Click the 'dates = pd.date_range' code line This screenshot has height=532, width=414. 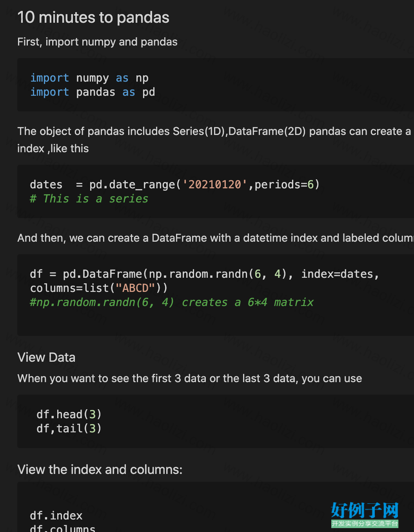tap(175, 185)
